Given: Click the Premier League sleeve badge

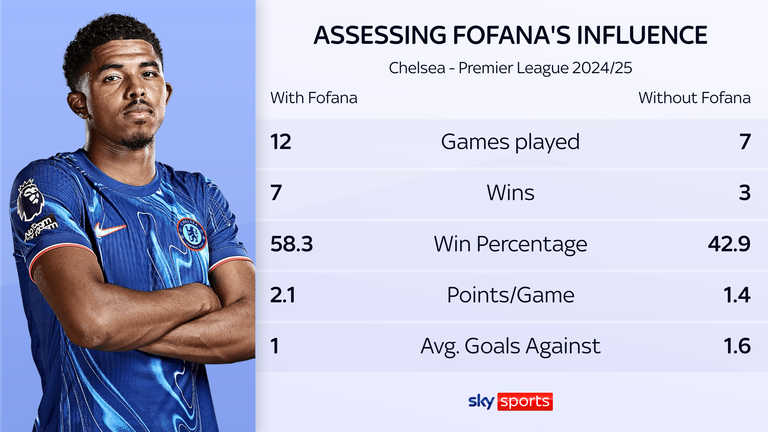Looking at the screenshot, I should tap(30, 200).
